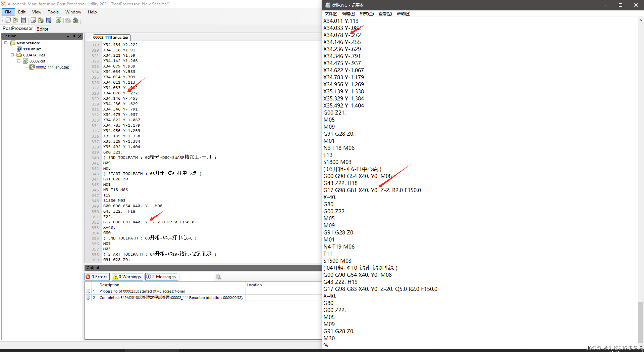The width and height of the screenshot is (644, 352).
Task: Click the clear output icon in Output panel
Action: 218,277
